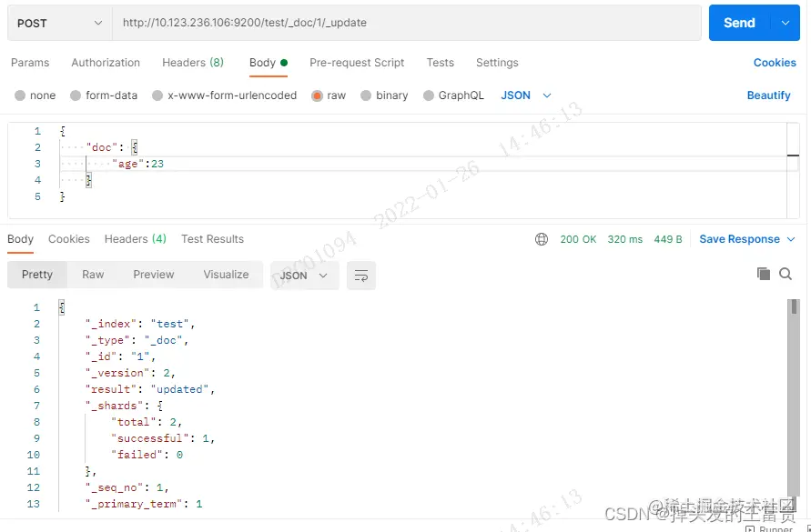
Task: Open the Cookies link on the right
Action: click(x=775, y=63)
